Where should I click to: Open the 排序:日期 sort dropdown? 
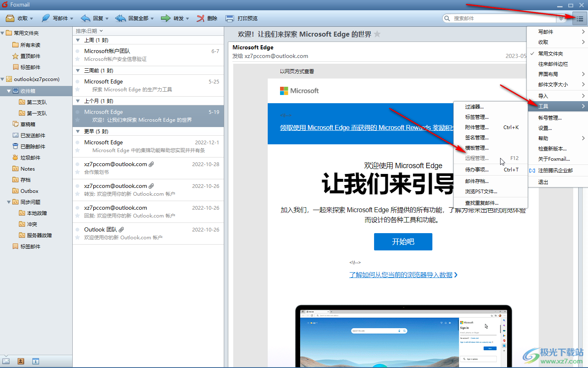(89, 31)
